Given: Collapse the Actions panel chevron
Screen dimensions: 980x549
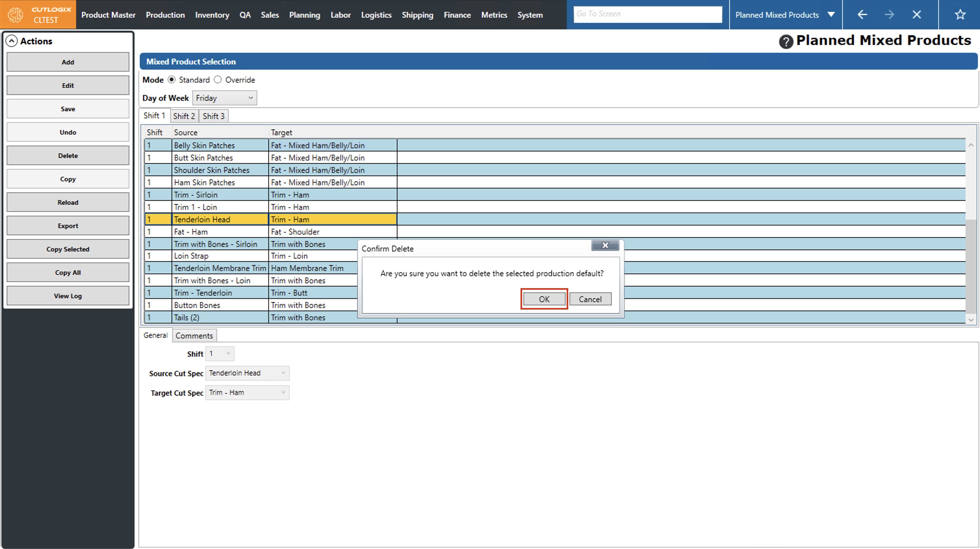Looking at the screenshot, I should coord(12,41).
